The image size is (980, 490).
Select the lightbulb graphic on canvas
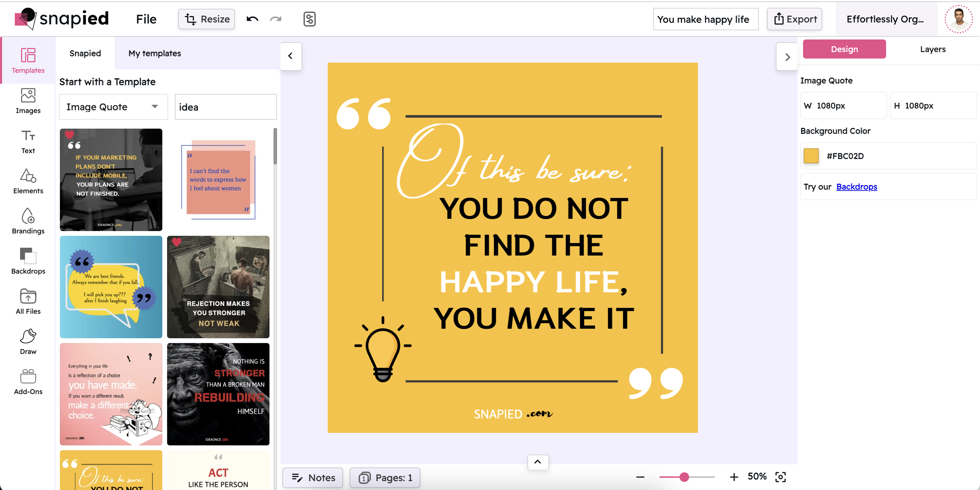point(382,349)
